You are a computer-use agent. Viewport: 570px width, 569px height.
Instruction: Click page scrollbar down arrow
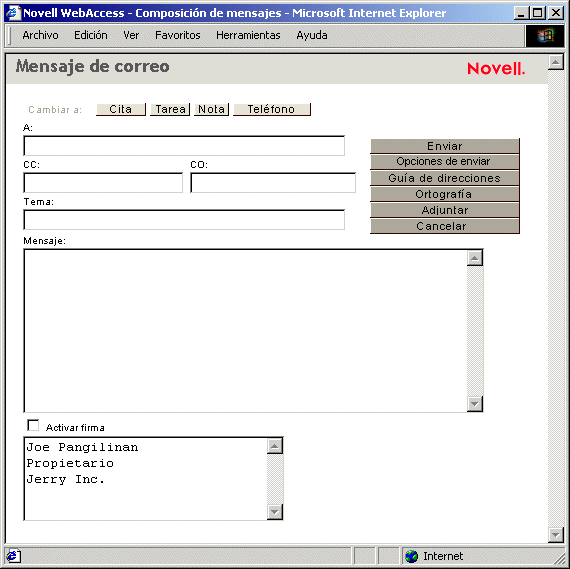click(x=556, y=535)
